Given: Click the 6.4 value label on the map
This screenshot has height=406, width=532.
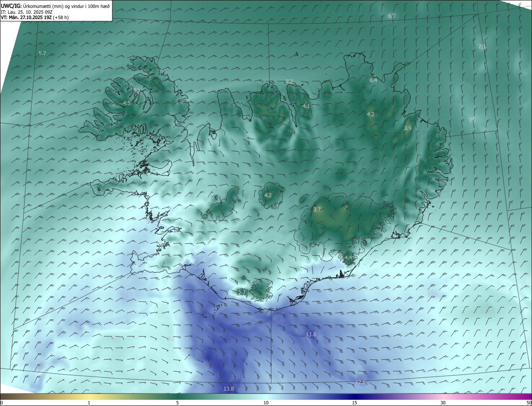Looking at the screenshot, I should [x=373, y=80].
